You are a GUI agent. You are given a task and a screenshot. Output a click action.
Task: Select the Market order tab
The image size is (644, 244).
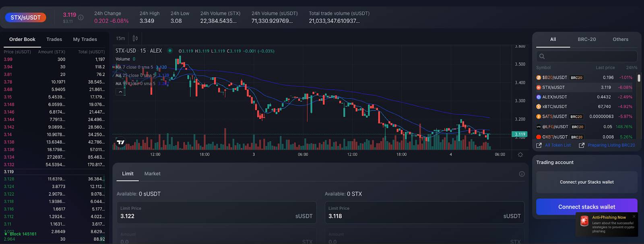[x=152, y=174]
